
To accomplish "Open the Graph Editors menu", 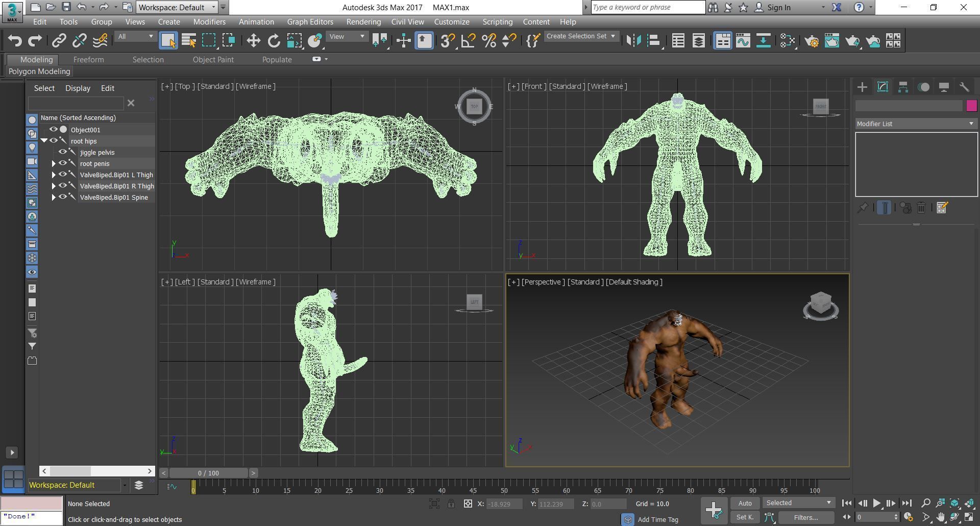I will click(x=310, y=22).
